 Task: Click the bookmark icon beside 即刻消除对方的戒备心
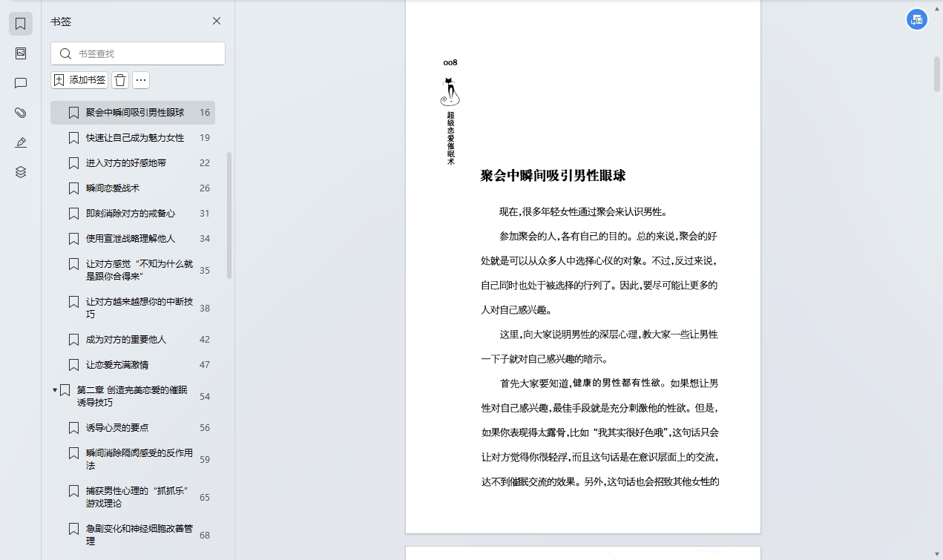[73, 214]
